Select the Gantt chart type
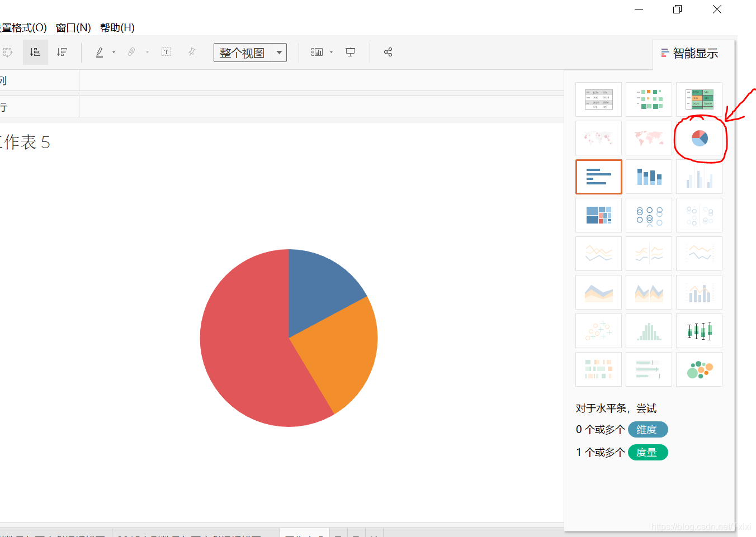Viewport: 756px width, 537px height. [x=598, y=369]
